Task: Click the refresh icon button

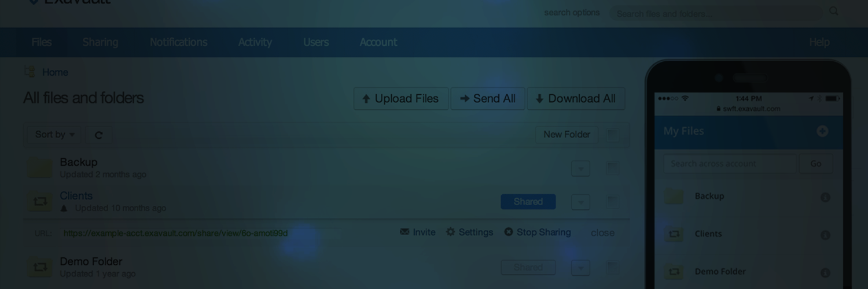Action: [99, 135]
